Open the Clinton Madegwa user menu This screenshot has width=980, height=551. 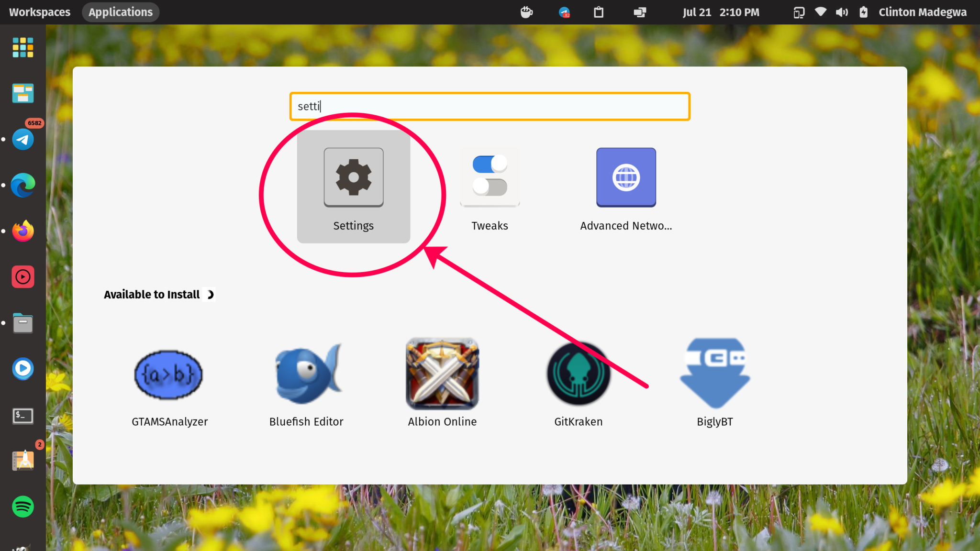922,12
